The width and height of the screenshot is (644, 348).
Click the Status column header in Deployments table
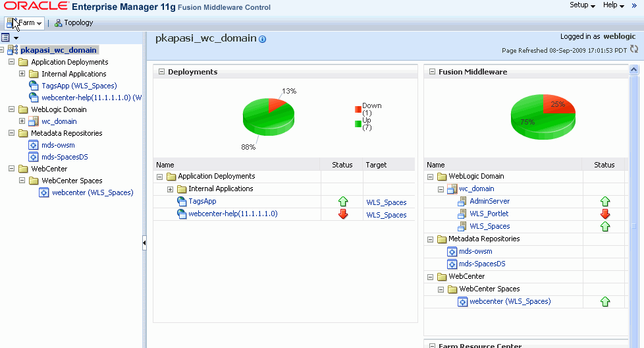(x=342, y=165)
